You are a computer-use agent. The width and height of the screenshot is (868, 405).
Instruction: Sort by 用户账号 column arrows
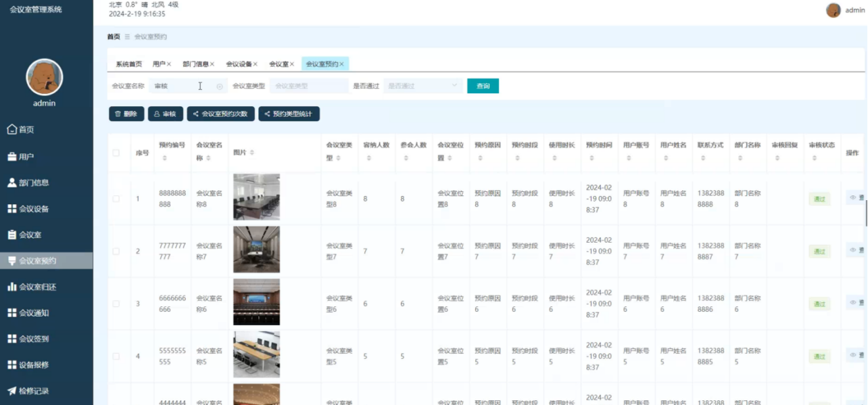point(628,158)
